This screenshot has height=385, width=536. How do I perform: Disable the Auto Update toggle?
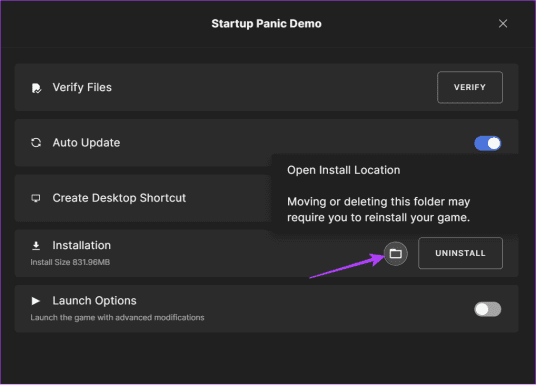coord(487,143)
